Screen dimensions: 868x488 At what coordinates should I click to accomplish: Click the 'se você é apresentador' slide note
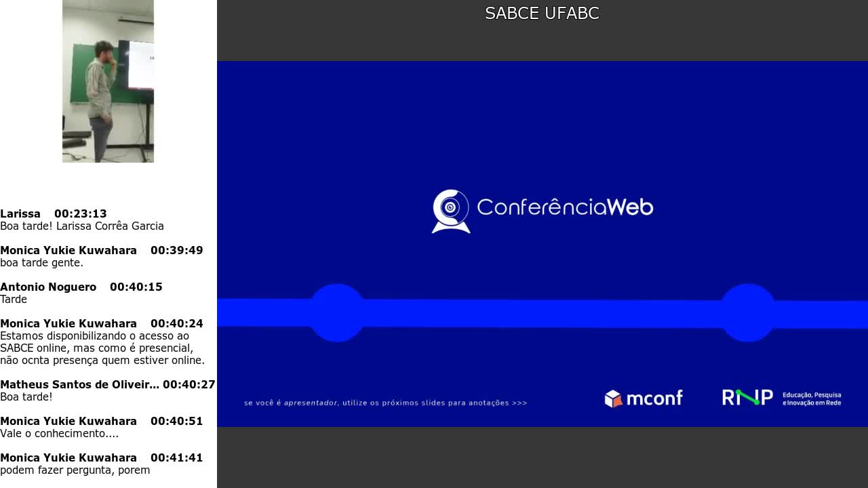385,403
